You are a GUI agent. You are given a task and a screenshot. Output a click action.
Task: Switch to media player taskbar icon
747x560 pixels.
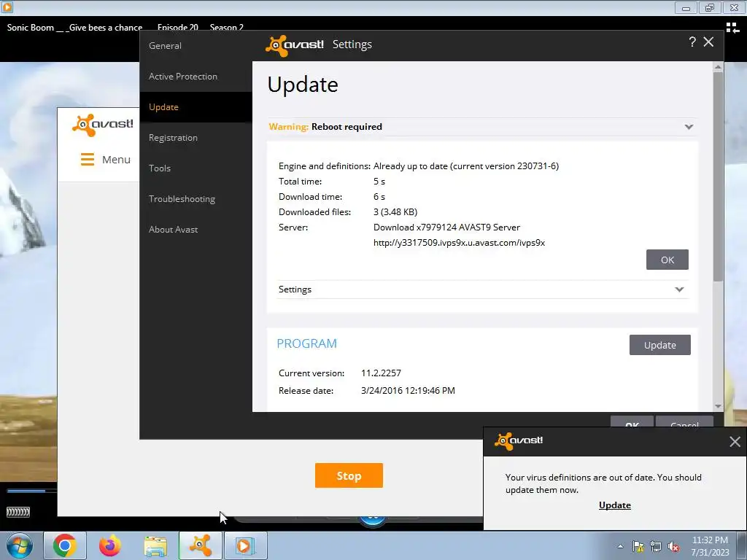tap(246, 545)
